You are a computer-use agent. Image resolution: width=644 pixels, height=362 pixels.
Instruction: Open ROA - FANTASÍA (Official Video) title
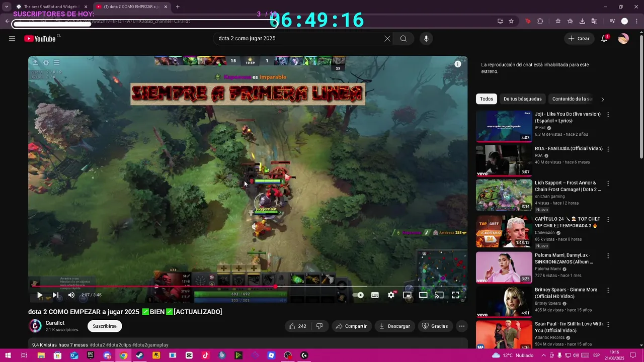[x=569, y=149]
